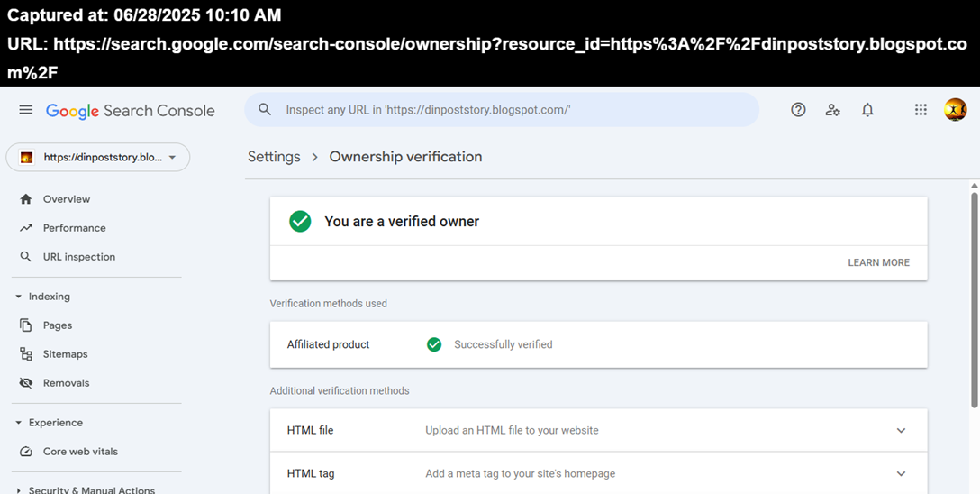This screenshot has width=980, height=494.
Task: Click the LEARN MORE button
Action: pyautogui.click(x=879, y=262)
